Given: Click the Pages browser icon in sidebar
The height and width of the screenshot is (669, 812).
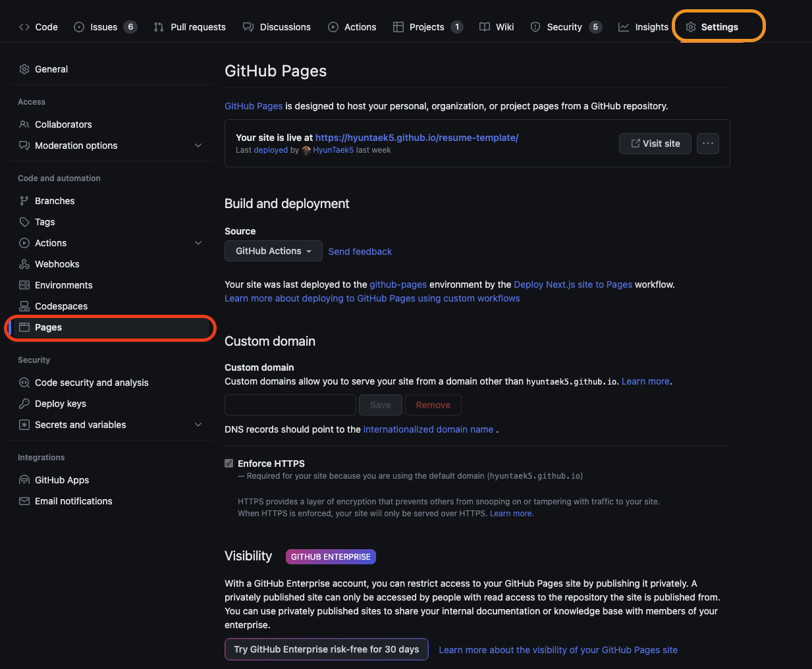Looking at the screenshot, I should 24,327.
